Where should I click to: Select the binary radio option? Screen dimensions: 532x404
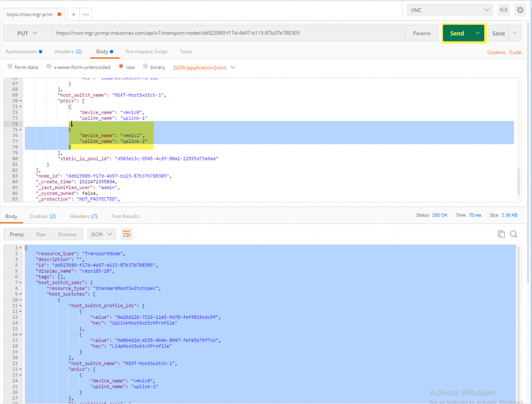145,67
